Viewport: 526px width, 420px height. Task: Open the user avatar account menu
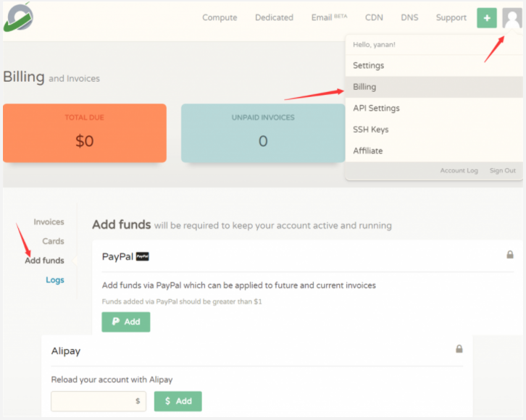tap(512, 18)
